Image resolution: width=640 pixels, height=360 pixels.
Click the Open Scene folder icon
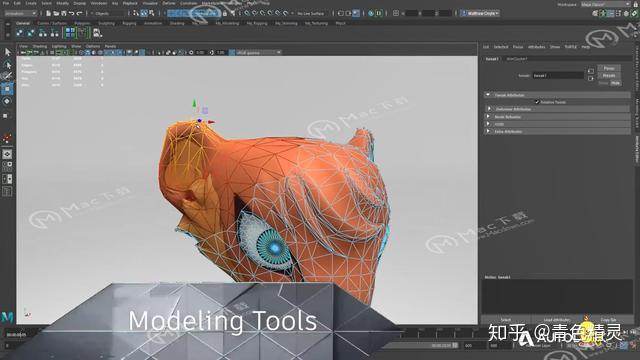(x=56, y=13)
